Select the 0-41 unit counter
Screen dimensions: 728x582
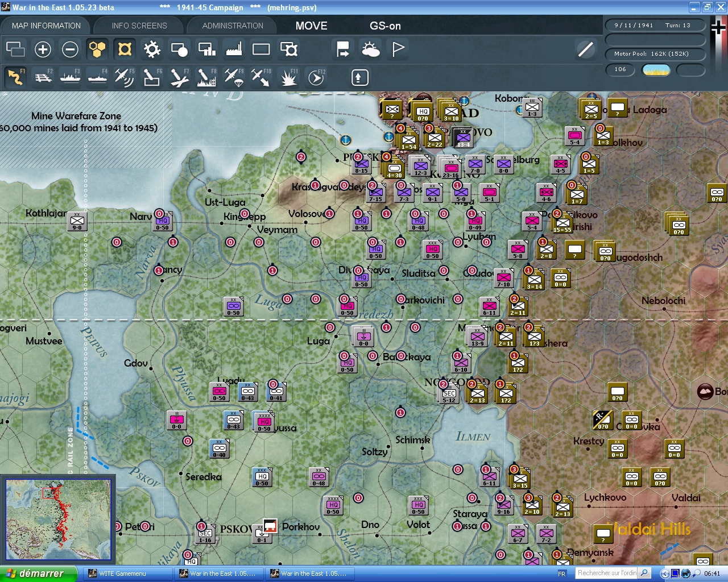276,391
